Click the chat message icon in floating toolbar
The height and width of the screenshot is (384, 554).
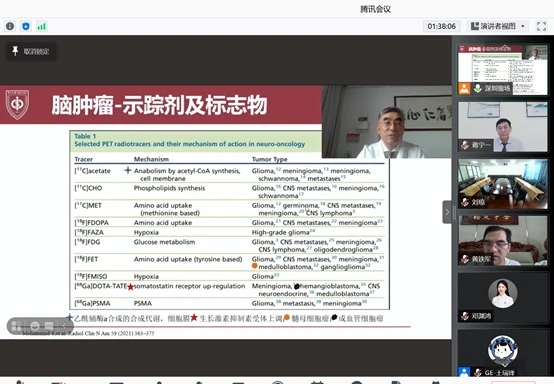pyautogui.click(x=49, y=326)
